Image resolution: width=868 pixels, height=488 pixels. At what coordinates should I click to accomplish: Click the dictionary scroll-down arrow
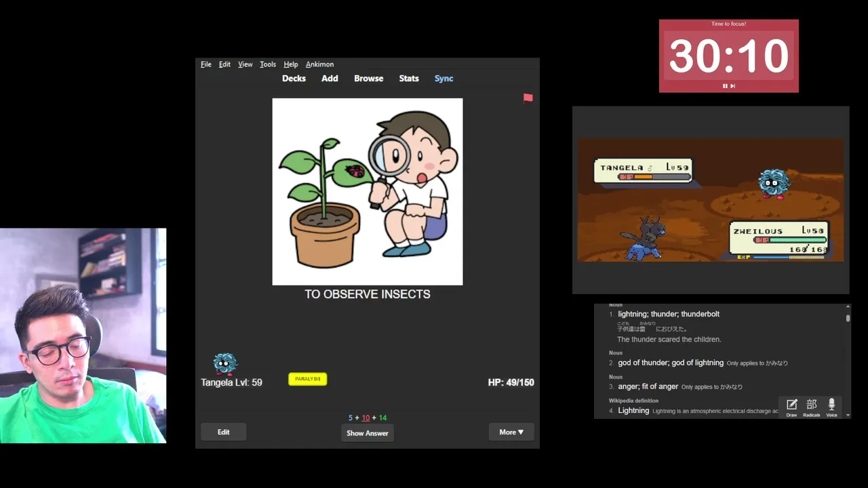[x=848, y=415]
